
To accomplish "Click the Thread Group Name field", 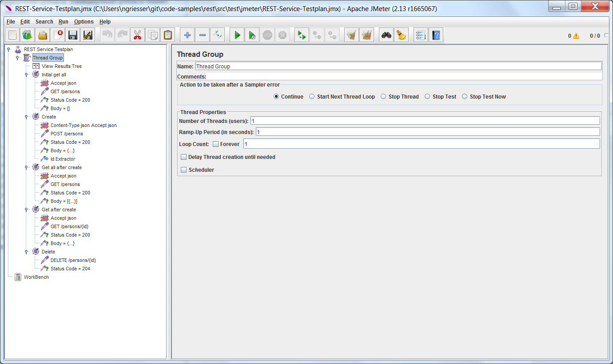I will click(398, 66).
